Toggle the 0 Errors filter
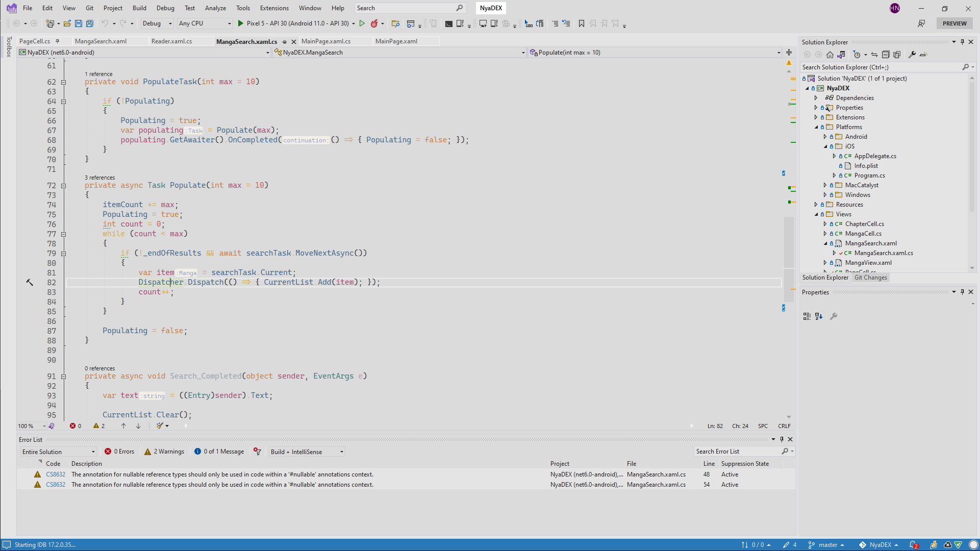The height and width of the screenshot is (551, 980). pos(119,452)
